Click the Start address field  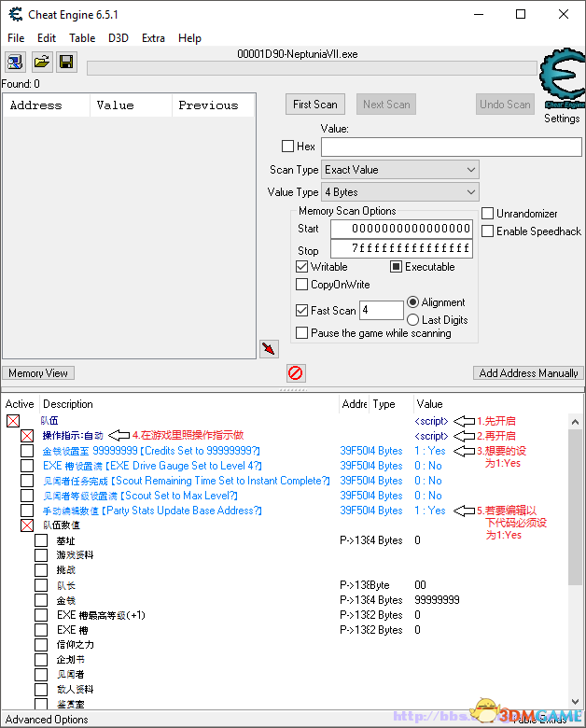tap(401, 229)
